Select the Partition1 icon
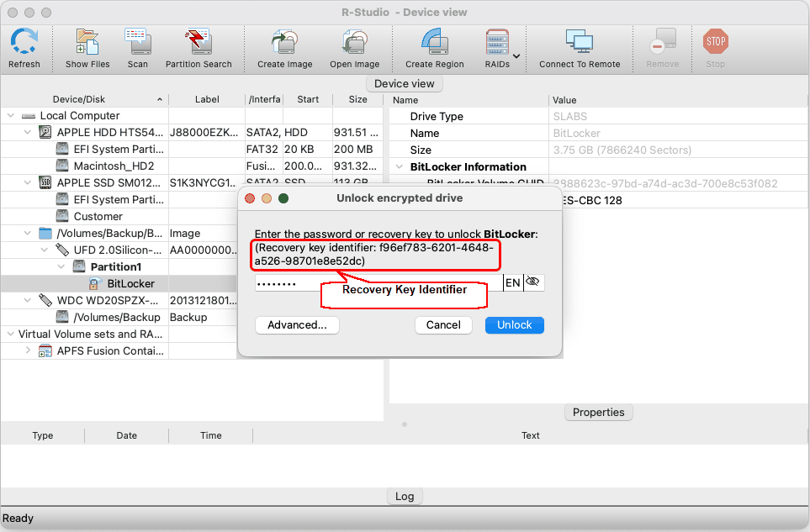Screen dimensions: 810x532 (79, 266)
